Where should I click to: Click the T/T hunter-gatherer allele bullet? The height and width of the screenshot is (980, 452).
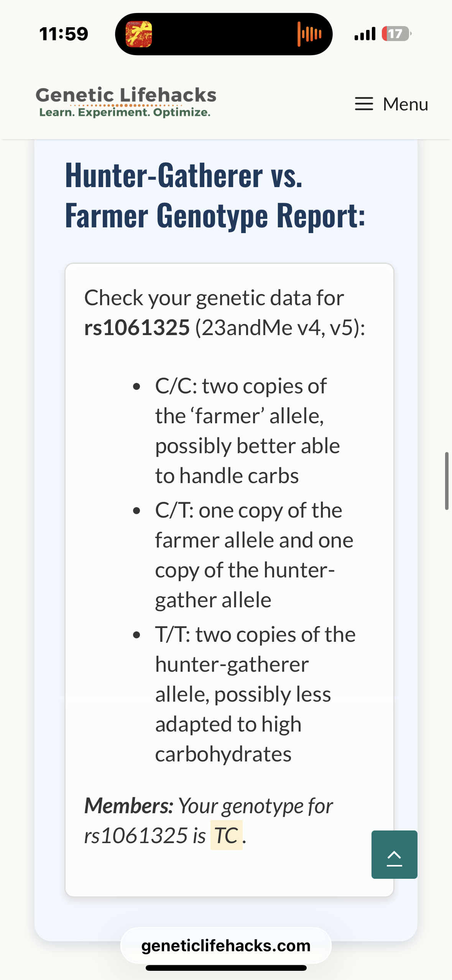pyautogui.click(x=255, y=694)
